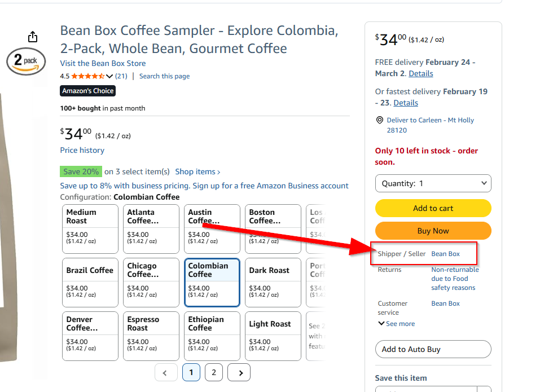Click the Price history link

click(x=82, y=150)
